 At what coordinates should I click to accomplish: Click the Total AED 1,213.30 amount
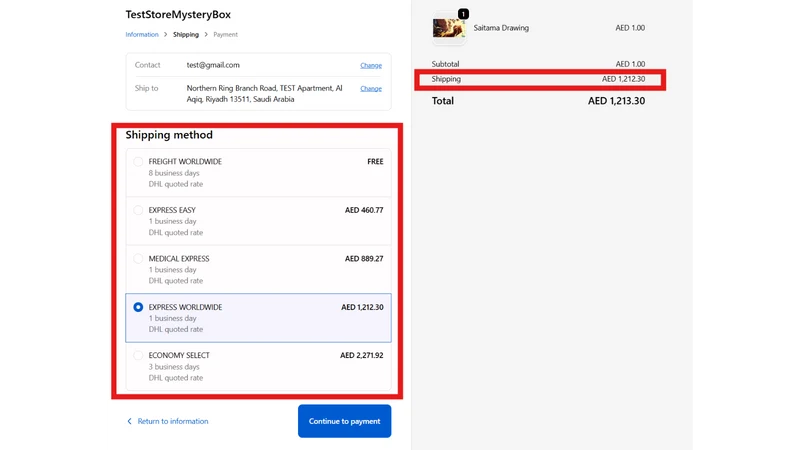(x=616, y=101)
